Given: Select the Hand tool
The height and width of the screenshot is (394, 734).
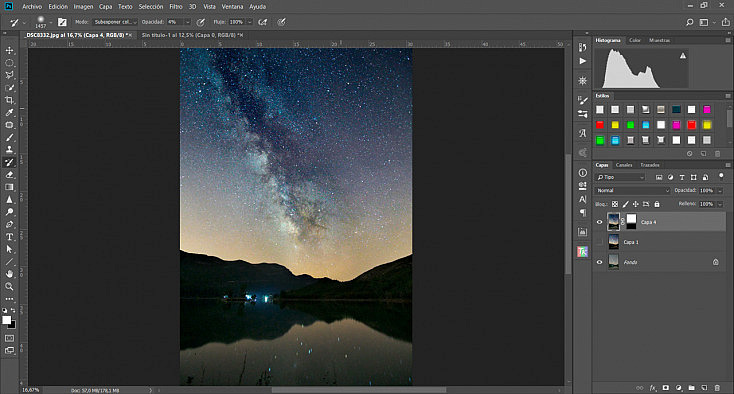Looking at the screenshot, I should (x=9, y=274).
